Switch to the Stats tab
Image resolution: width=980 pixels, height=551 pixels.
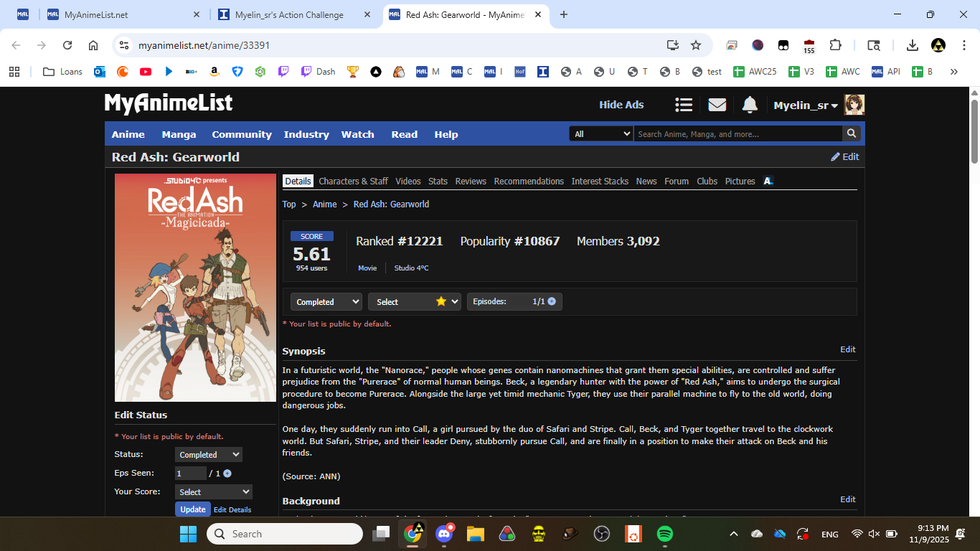point(438,181)
